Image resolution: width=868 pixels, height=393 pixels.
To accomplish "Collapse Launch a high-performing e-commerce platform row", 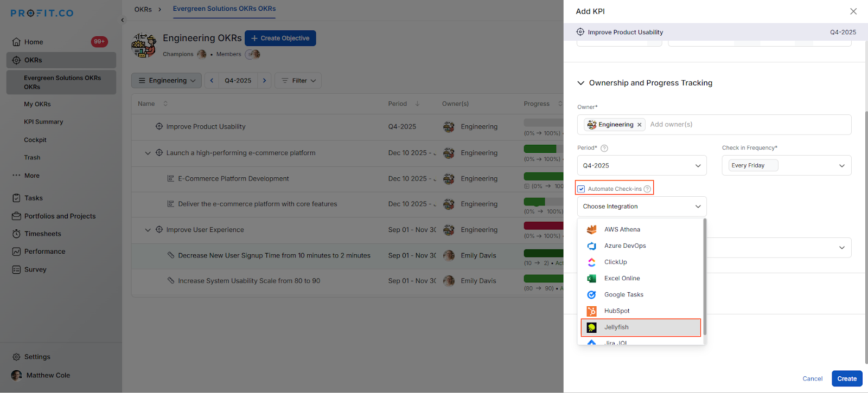I will 148,153.
